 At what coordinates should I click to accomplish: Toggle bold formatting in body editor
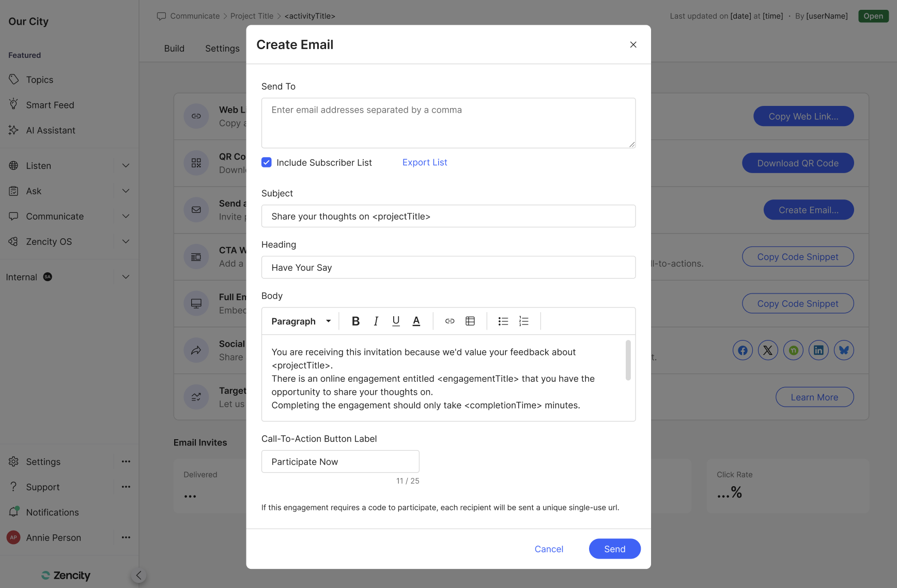point(355,321)
